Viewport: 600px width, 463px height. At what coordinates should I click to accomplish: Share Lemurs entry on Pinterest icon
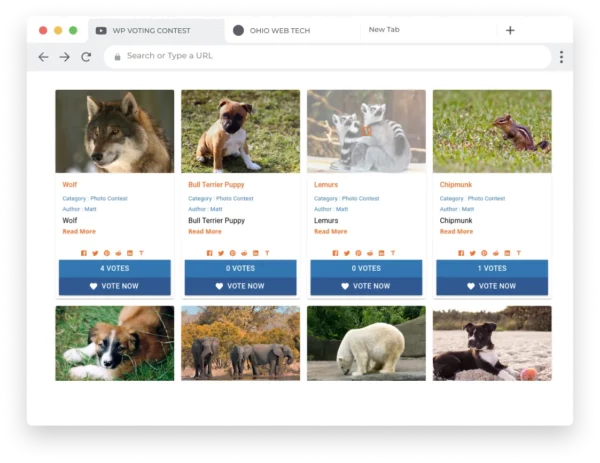(x=359, y=253)
